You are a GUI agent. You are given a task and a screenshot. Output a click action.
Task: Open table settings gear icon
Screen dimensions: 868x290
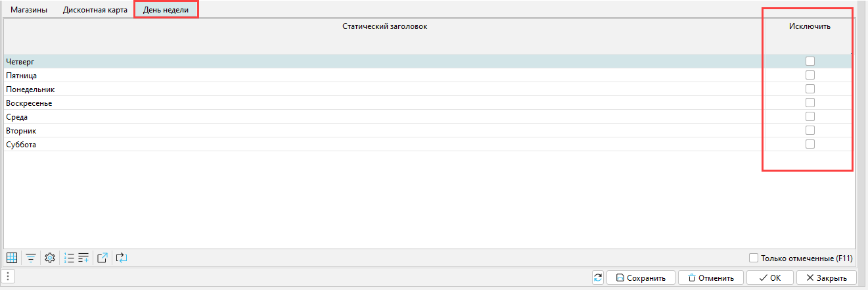[49, 258]
